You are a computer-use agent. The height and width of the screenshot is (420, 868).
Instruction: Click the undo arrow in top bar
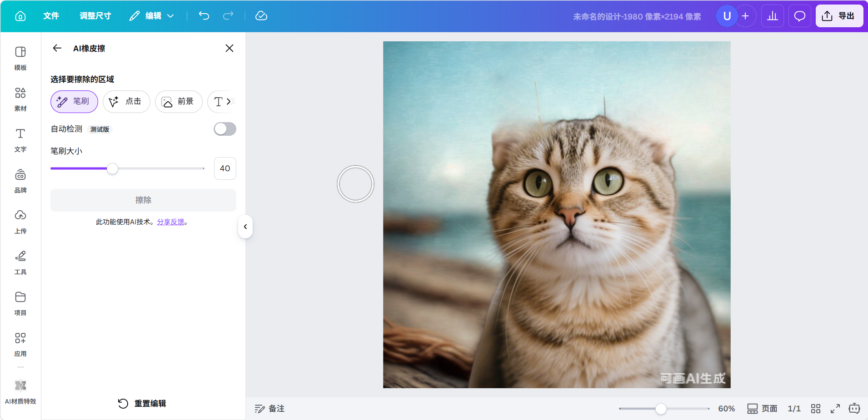click(x=204, y=16)
